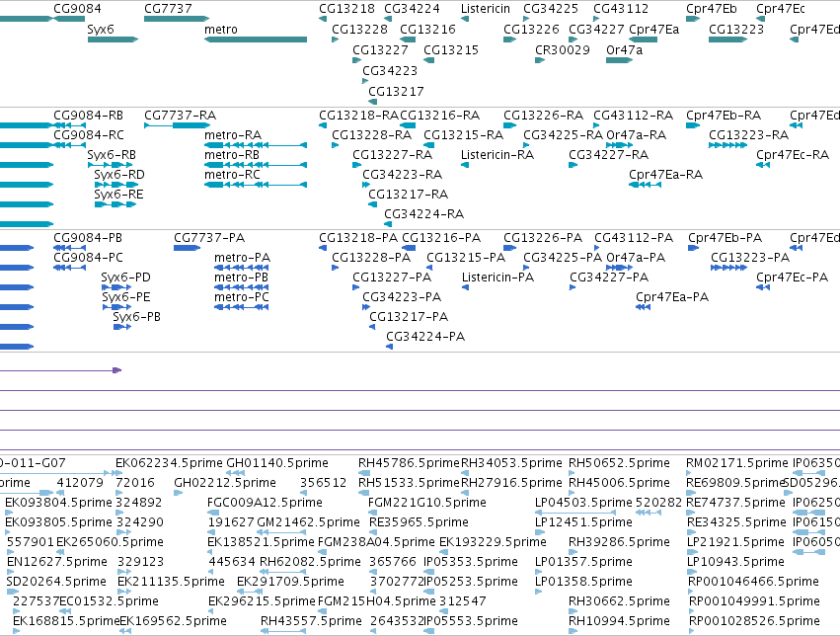The height and width of the screenshot is (636, 840).
Task: Select the CG7737 gene label
Action: pos(168,9)
